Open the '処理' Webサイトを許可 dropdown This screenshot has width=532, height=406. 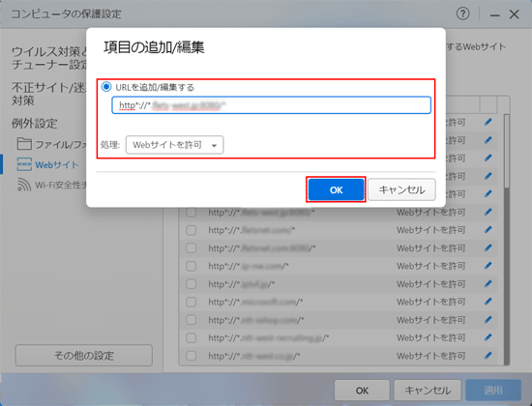coord(174,145)
